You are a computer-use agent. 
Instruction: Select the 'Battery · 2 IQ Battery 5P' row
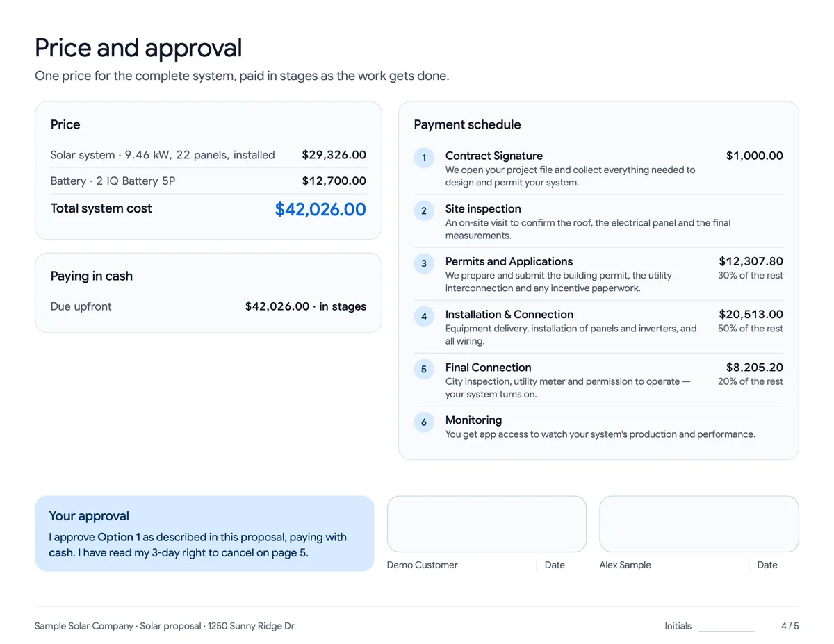tap(208, 181)
